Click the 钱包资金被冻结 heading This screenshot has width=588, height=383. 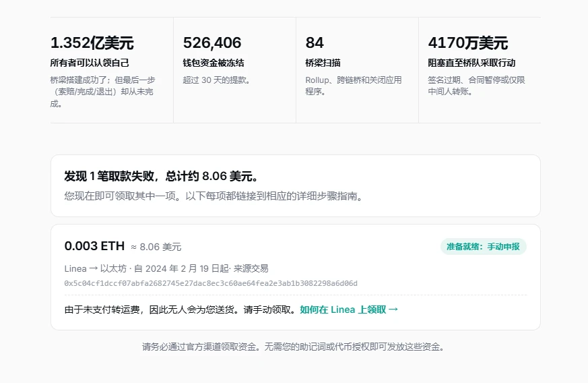point(214,63)
